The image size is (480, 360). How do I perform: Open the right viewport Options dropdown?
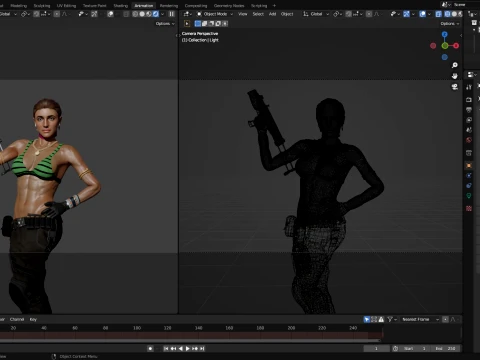450,24
